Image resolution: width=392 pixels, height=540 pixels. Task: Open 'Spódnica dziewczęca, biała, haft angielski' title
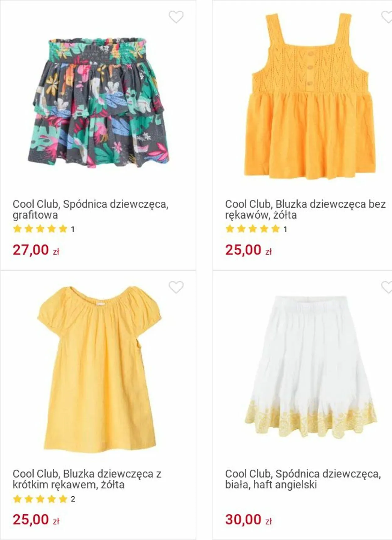pos(303,479)
